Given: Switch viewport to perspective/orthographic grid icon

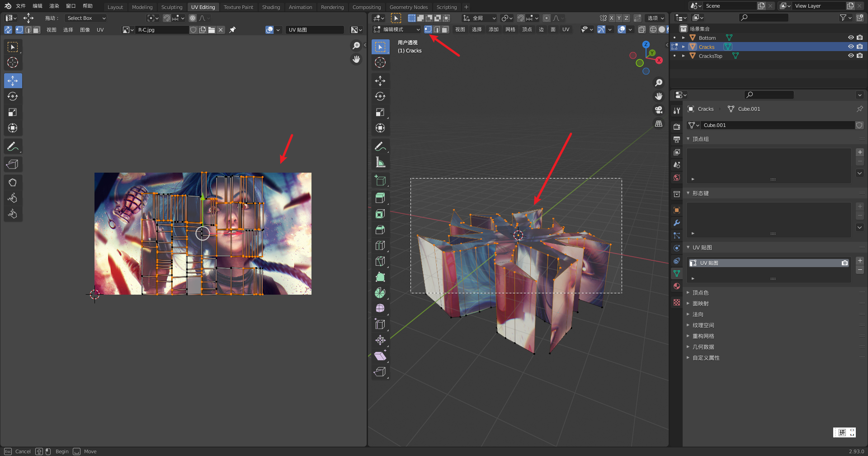Looking at the screenshot, I should (x=659, y=123).
